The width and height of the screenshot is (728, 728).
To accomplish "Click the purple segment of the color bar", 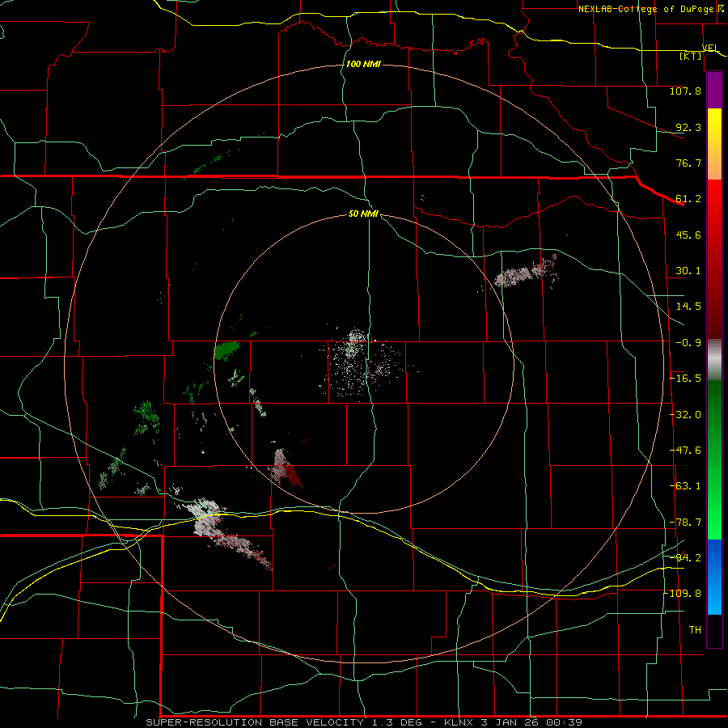I will point(714,91).
